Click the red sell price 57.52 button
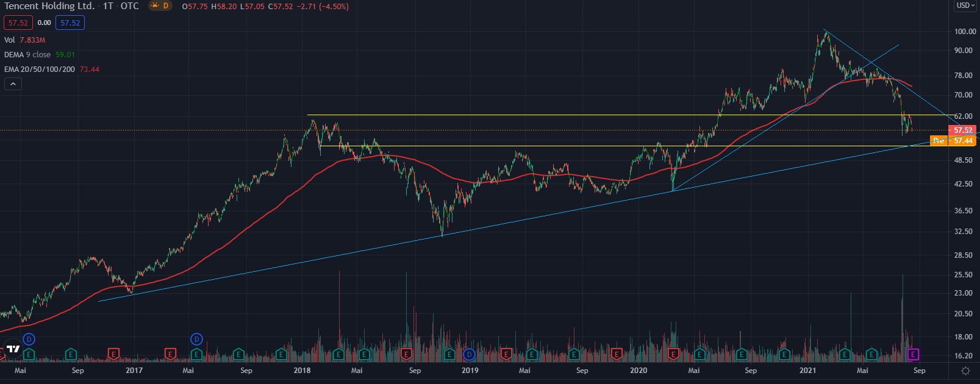 click(18, 23)
